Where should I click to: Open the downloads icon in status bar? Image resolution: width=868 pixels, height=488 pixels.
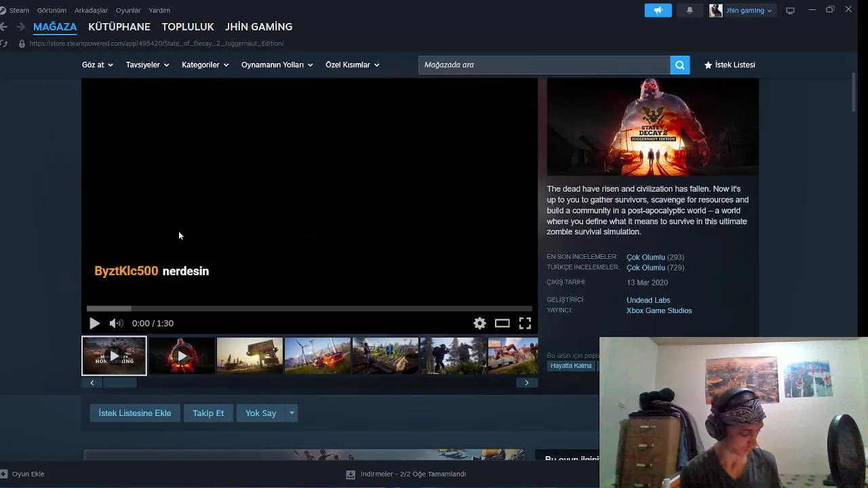[351, 474]
